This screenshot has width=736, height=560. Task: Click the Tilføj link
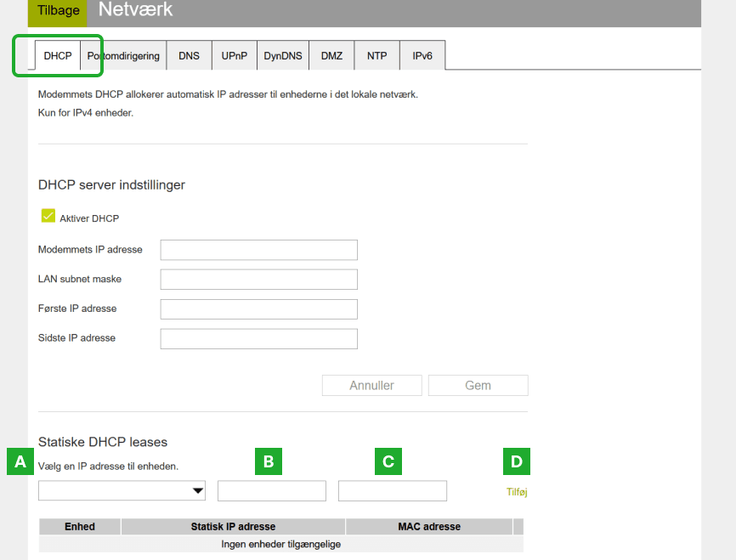[517, 492]
